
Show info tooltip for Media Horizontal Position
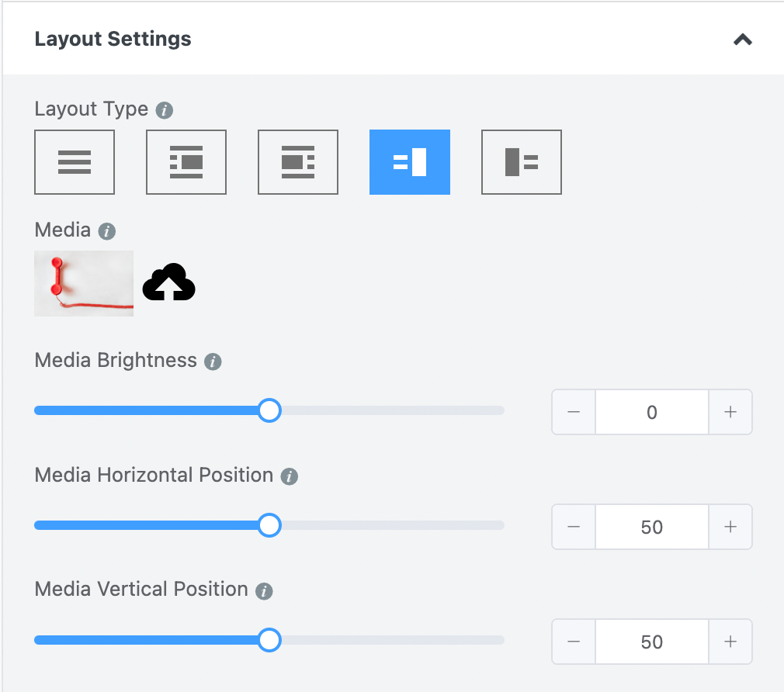pos(289,476)
